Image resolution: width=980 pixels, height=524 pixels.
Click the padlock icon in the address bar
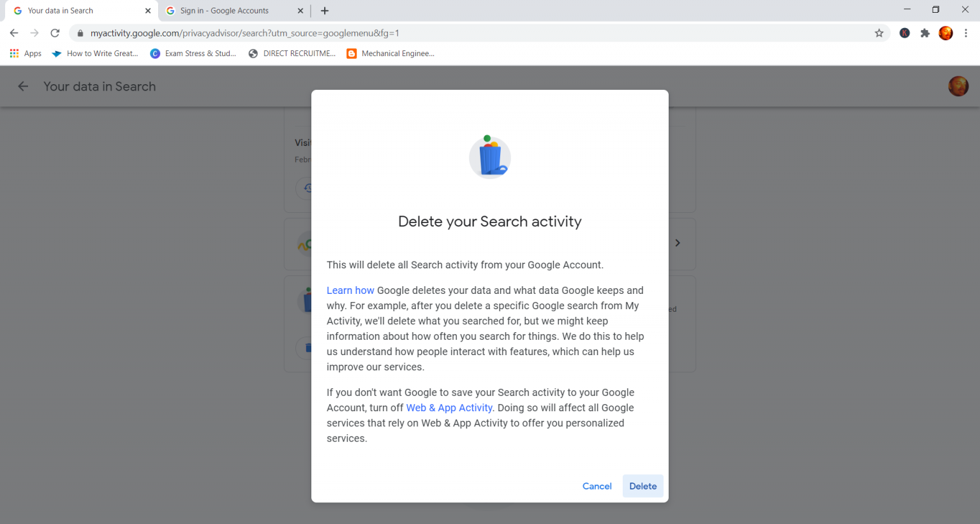click(x=80, y=33)
